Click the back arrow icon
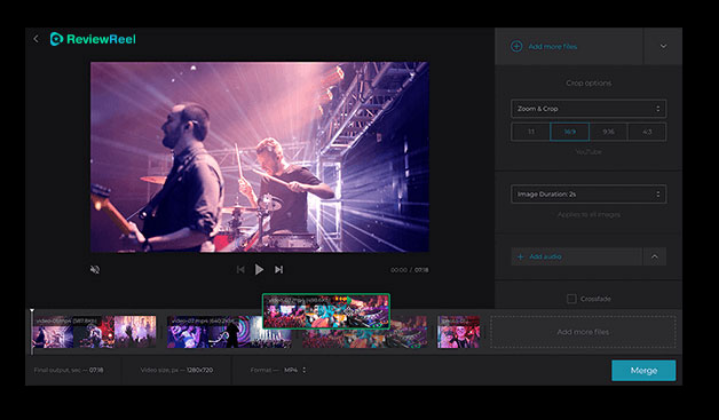The width and height of the screenshot is (719, 420). point(36,39)
